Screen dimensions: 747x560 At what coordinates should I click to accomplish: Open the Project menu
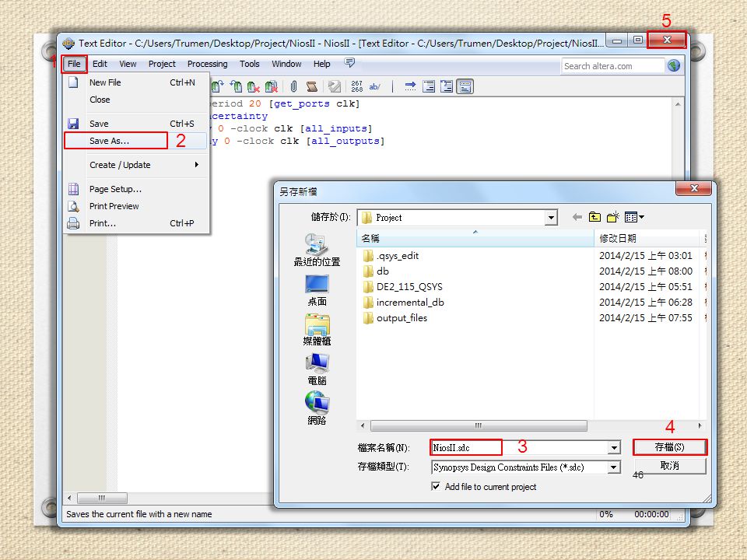[162, 64]
